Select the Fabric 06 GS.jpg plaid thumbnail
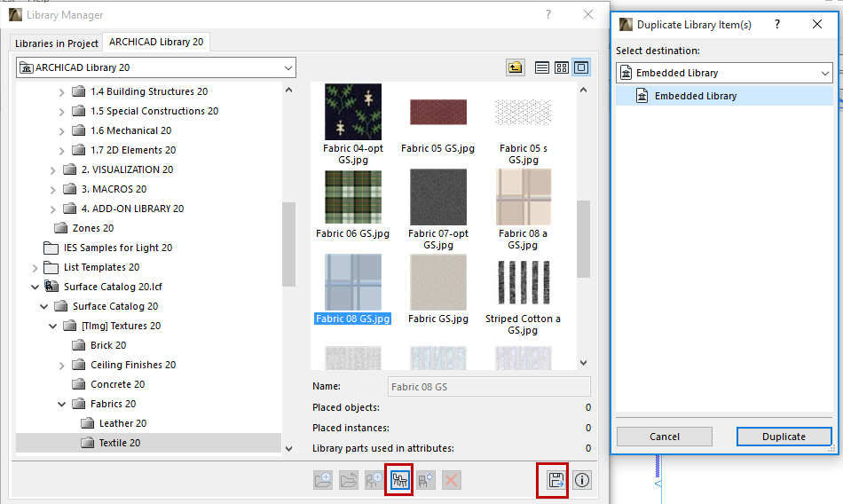This screenshot has height=504, width=843. pos(352,197)
